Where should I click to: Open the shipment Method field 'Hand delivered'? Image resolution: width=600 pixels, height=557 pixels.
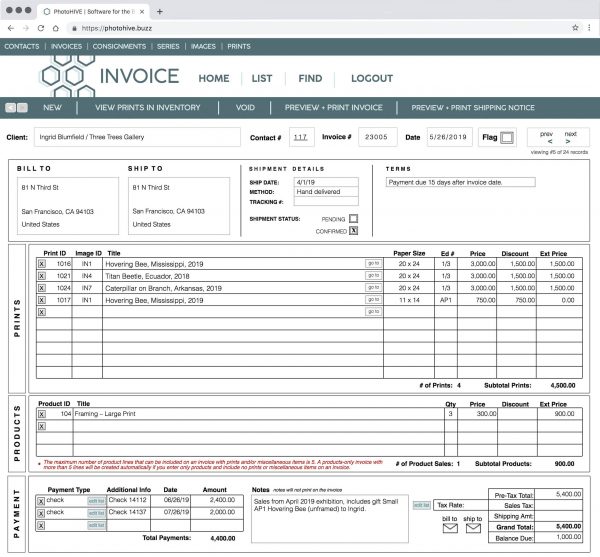click(328, 191)
